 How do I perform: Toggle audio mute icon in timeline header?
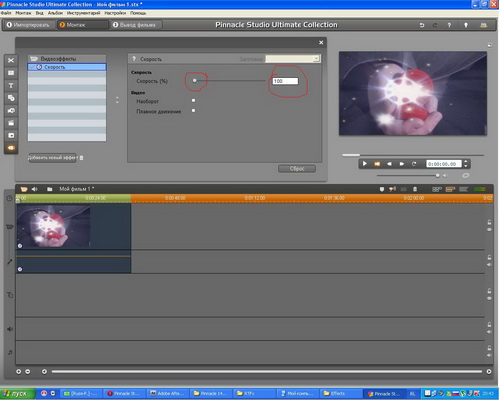[35, 189]
